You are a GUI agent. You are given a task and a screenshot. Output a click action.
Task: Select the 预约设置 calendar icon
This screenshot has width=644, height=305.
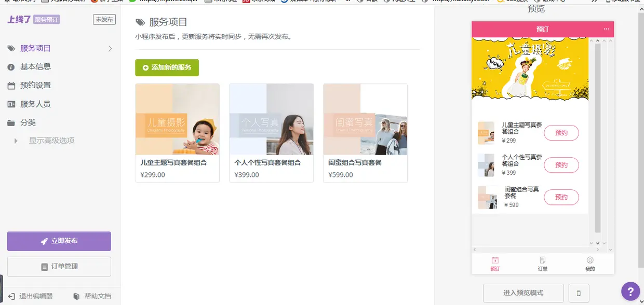click(11, 85)
